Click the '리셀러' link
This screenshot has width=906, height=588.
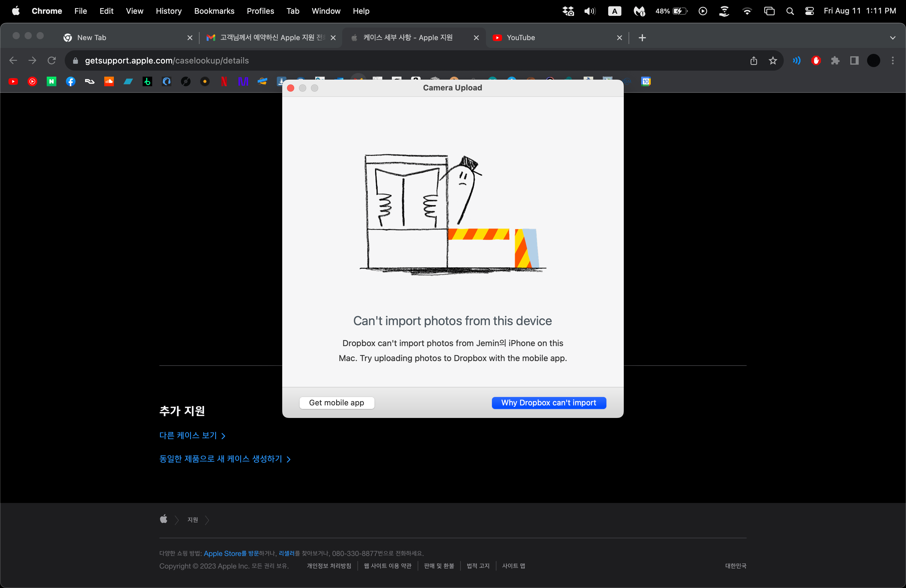[287, 553]
